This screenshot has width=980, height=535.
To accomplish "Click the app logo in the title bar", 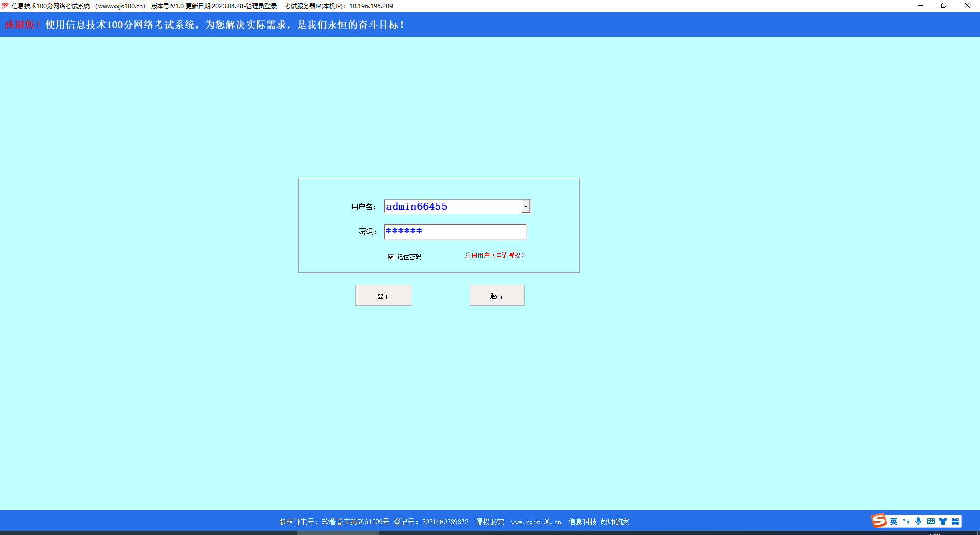I will [5, 6].
